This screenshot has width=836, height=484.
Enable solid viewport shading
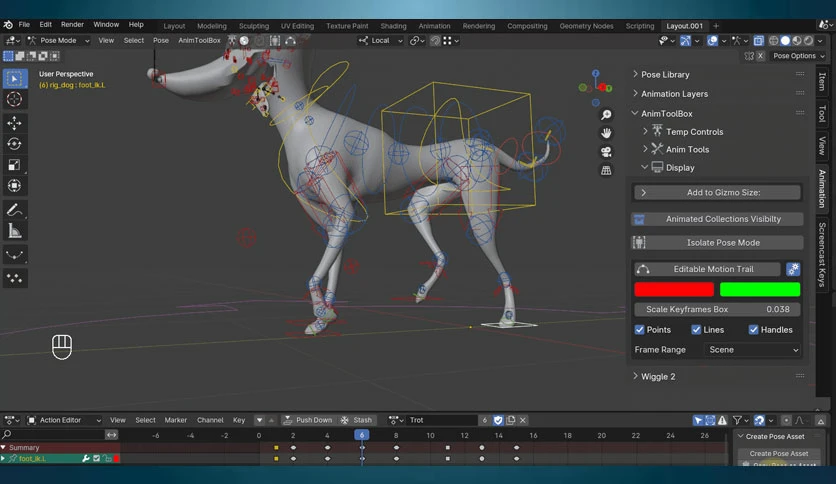click(785, 41)
